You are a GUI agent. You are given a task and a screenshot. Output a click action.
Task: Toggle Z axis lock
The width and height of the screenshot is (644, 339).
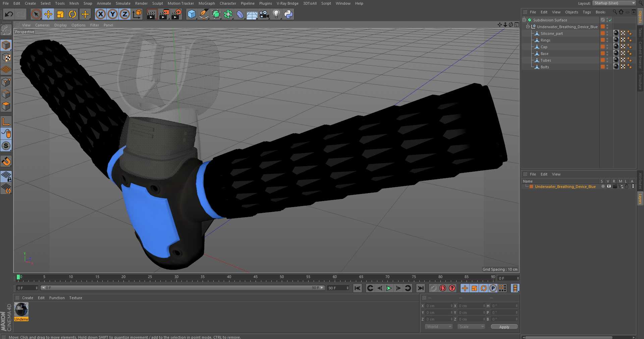125,14
